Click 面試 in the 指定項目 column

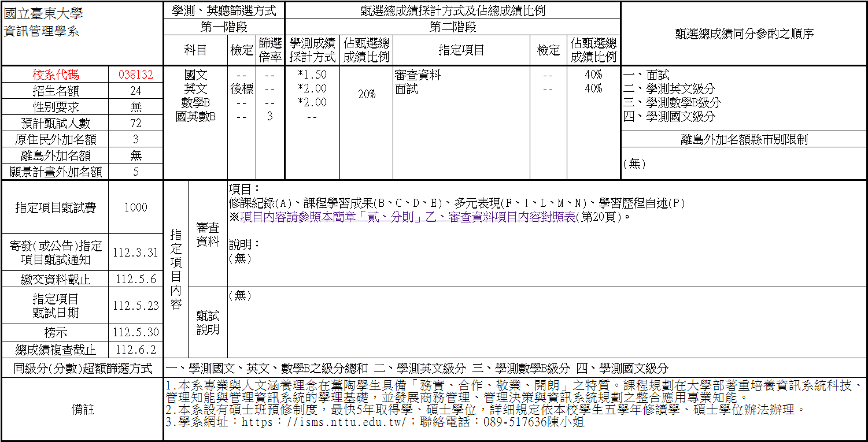tap(406, 89)
